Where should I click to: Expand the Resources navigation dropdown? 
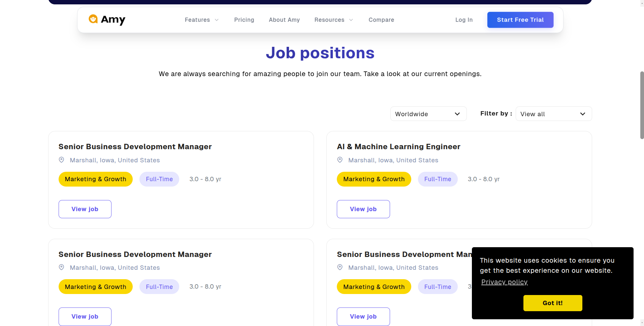[x=333, y=20]
